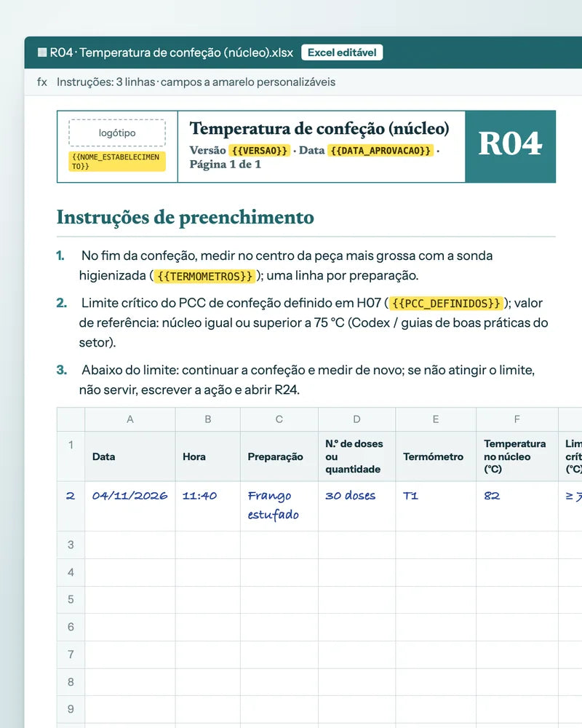Click the cell with date '04/11/2026'
The width and height of the screenshot is (582, 728).
coord(130,506)
